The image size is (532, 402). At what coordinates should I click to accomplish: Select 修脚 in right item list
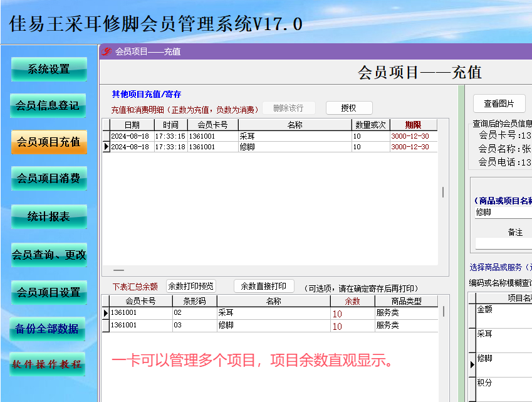504,365
